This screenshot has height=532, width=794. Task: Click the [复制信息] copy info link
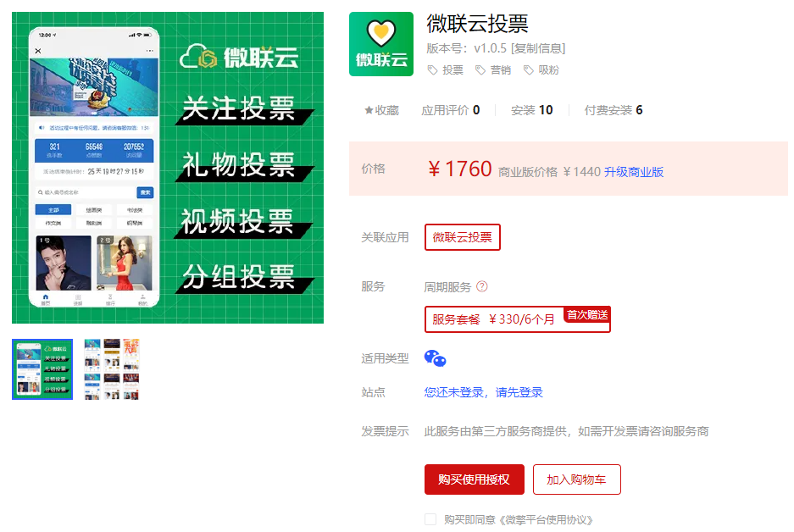(538, 48)
